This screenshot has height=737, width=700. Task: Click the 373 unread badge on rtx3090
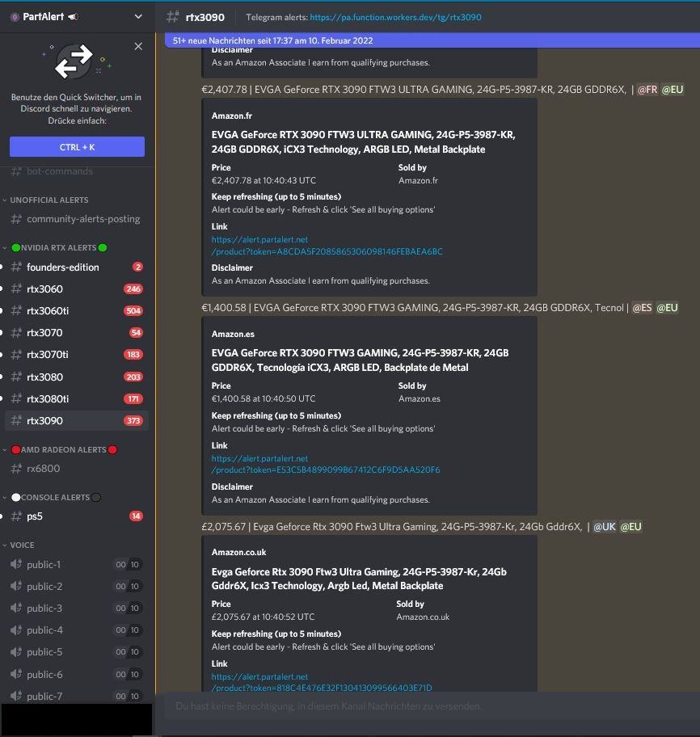(x=133, y=421)
